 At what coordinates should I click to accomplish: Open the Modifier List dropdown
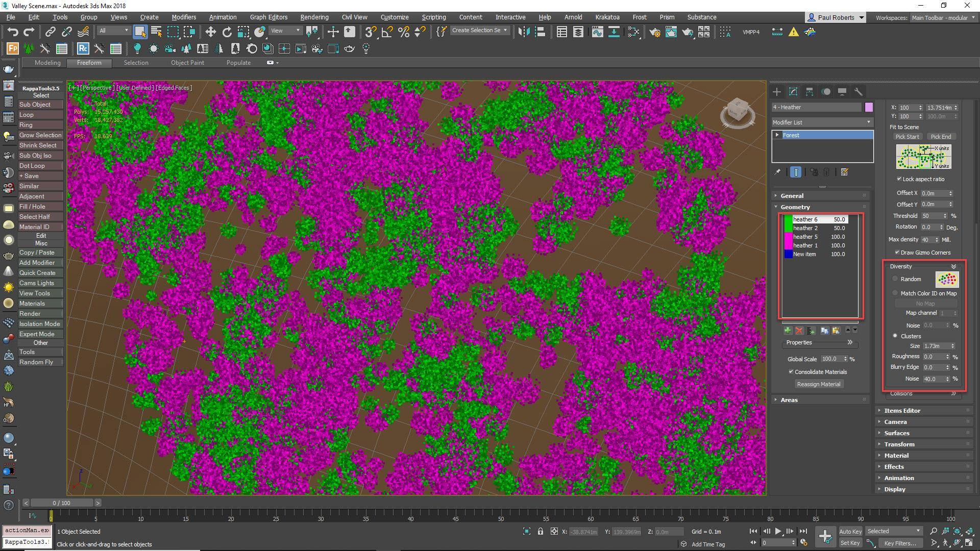[869, 122]
